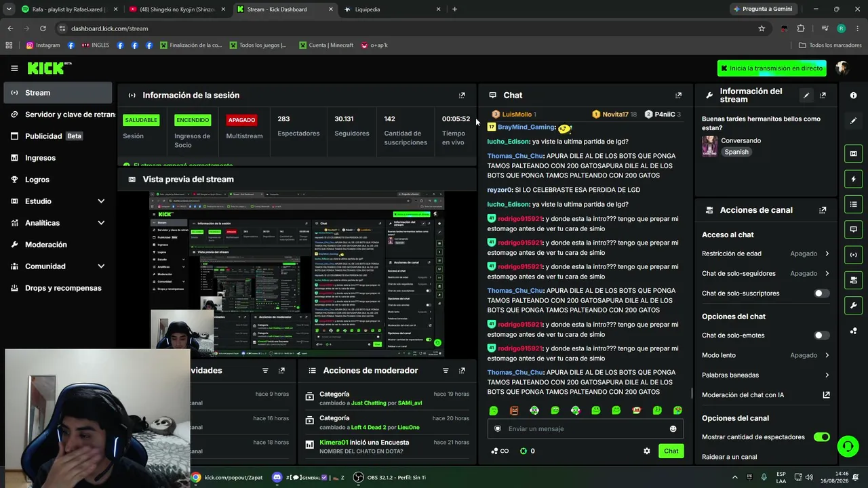This screenshot has height=488, width=868.
Task: Open Modo lento options
Action: (x=766, y=355)
